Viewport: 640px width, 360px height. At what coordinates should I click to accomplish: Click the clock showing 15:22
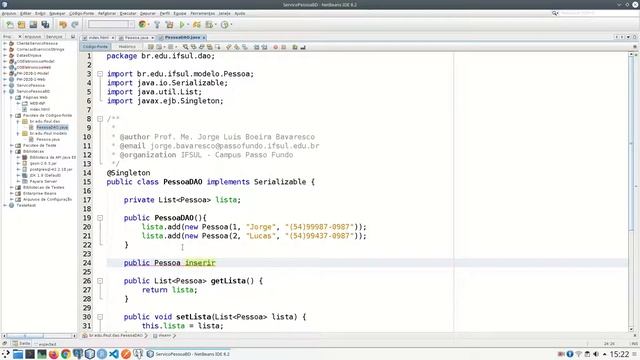tap(620, 354)
